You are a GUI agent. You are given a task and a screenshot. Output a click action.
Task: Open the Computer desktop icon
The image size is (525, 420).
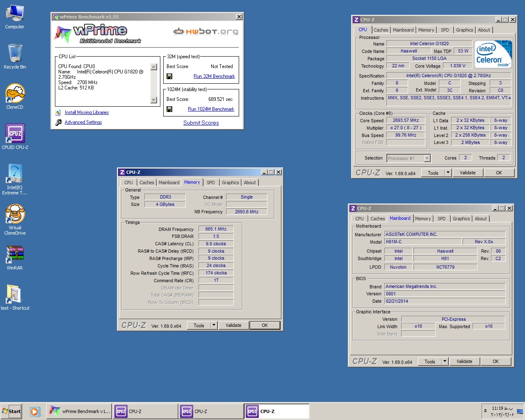click(x=15, y=17)
